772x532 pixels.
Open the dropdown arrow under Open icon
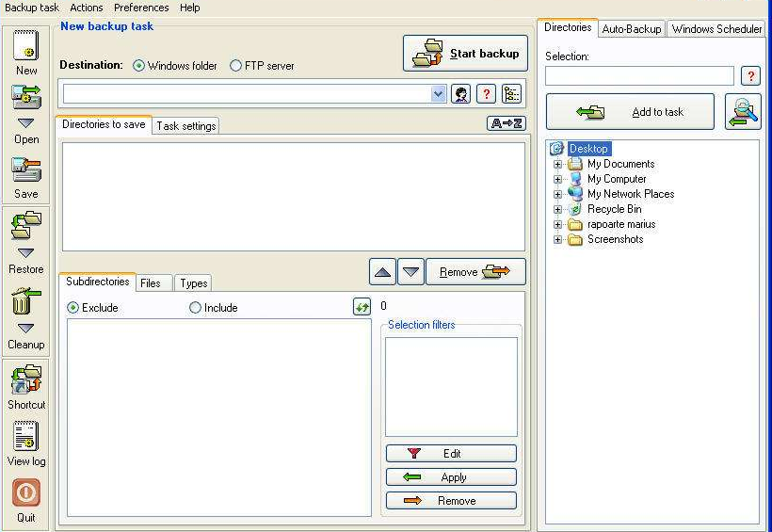pyautogui.click(x=26, y=122)
